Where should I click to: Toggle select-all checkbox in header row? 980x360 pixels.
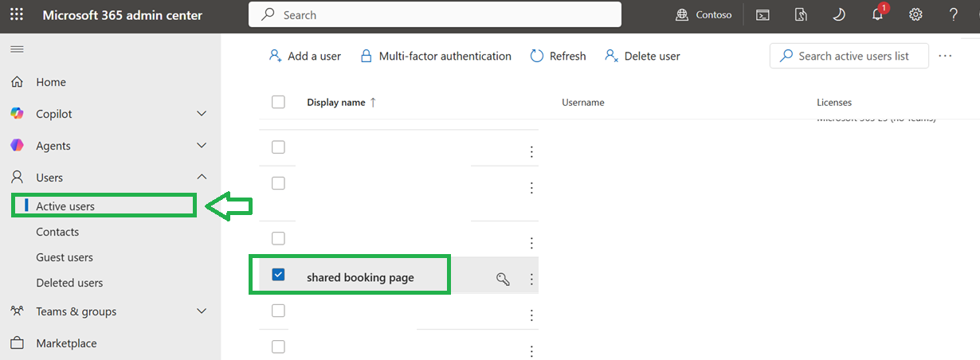(x=278, y=102)
